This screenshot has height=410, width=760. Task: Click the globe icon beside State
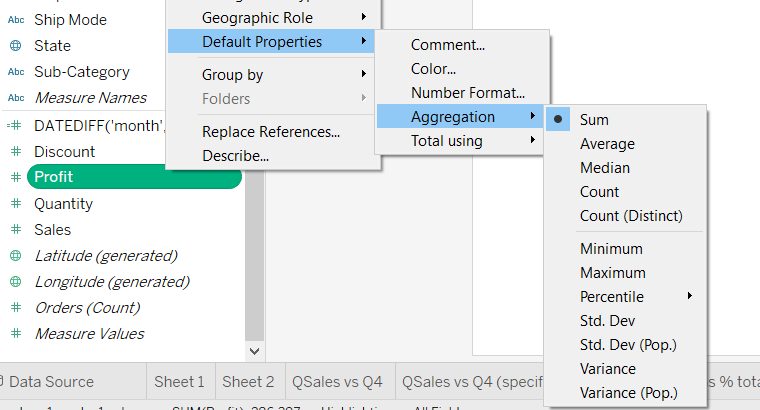pyautogui.click(x=15, y=46)
